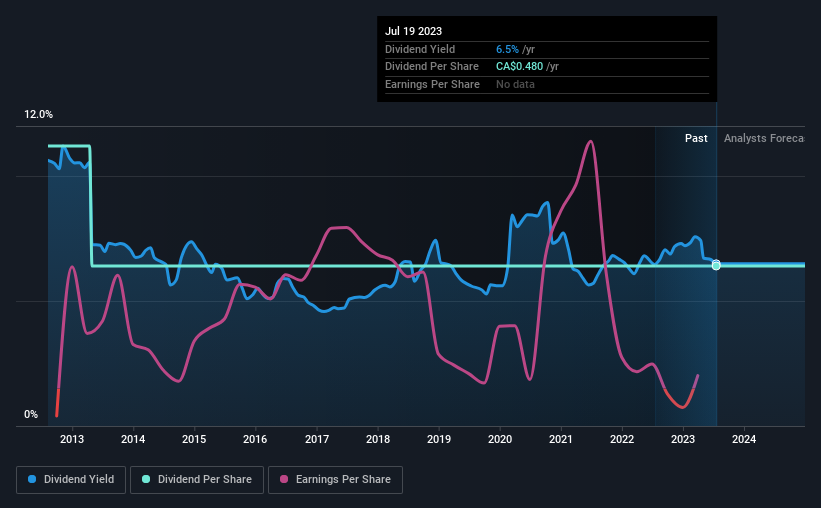Toggle the Dividend Per Share legend button
Viewport: 821px width, 508px height.
(197, 480)
